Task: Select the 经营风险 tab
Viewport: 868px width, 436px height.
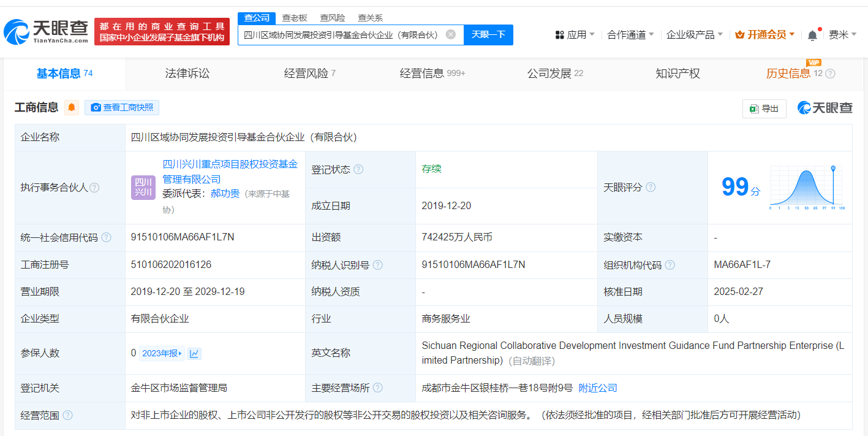Action: pos(309,74)
